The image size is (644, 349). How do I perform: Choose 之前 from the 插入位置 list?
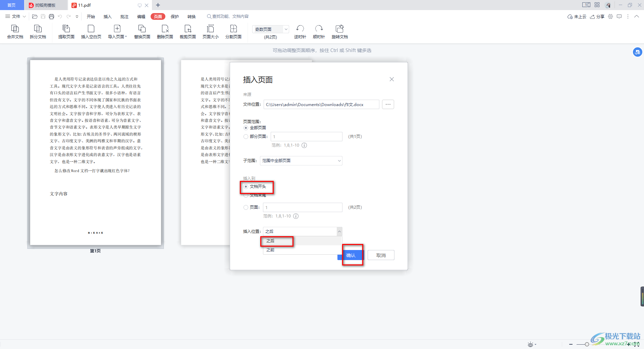click(x=303, y=250)
